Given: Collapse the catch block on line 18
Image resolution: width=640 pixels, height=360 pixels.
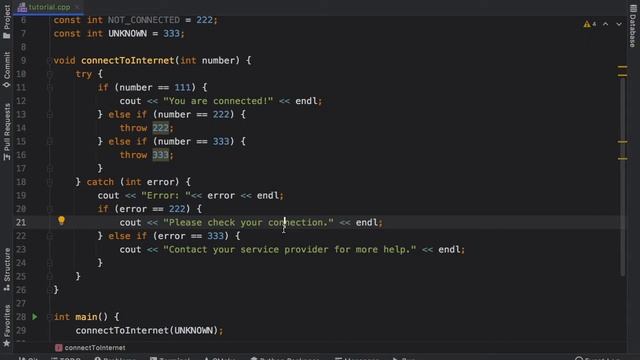Looking at the screenshot, I should pos(50,182).
